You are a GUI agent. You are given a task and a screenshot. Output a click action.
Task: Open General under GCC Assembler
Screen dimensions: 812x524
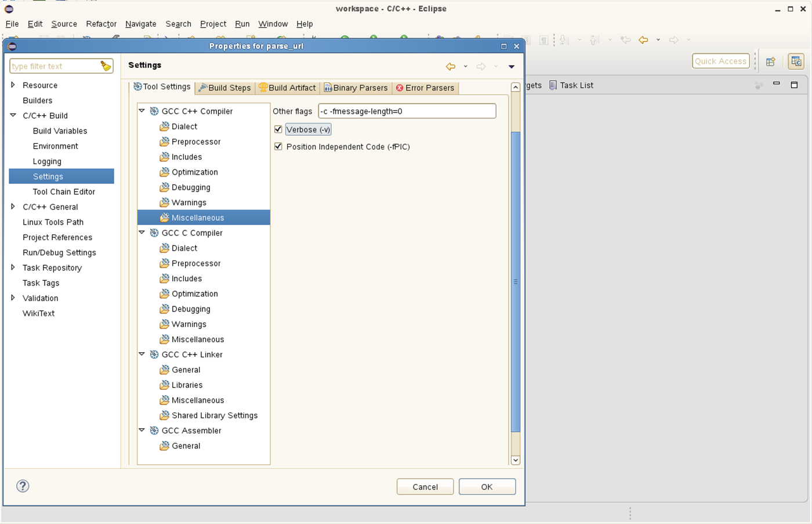click(x=186, y=446)
